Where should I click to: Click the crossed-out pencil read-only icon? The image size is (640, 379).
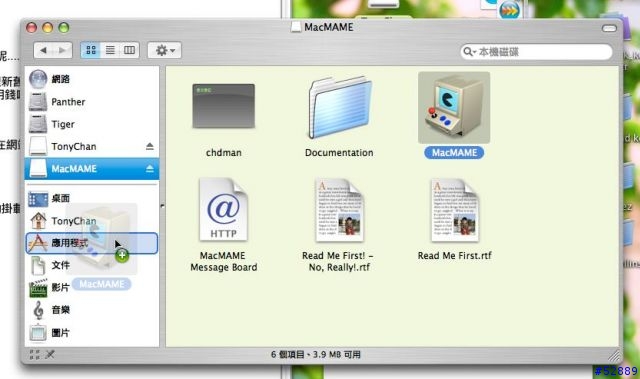click(50, 355)
